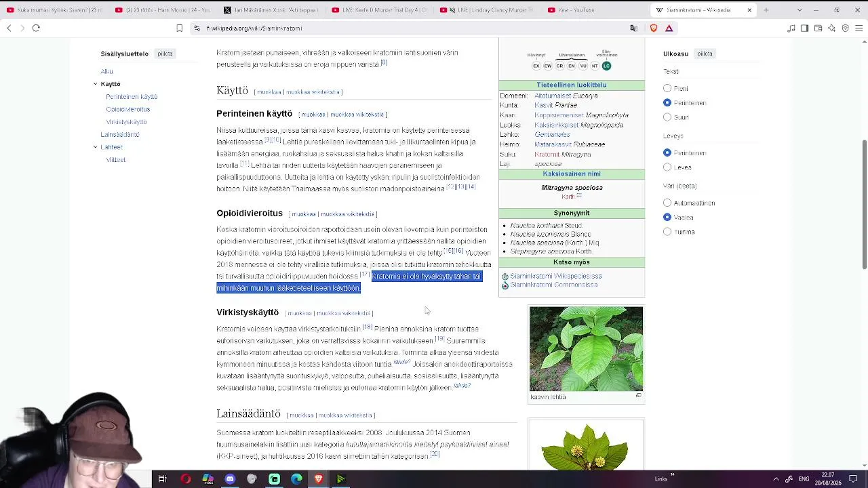
Task: Open the kratom leaves photo thumbnail
Action: click(586, 349)
